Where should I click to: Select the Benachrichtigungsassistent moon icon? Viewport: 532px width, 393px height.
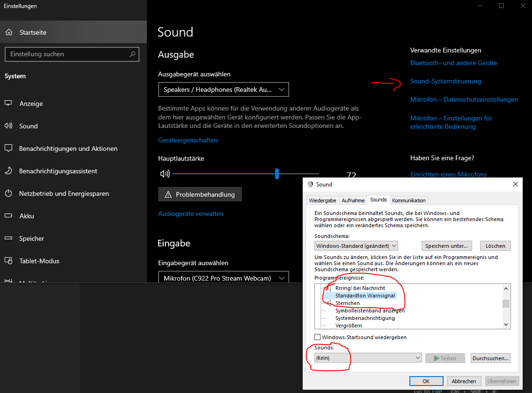(x=8, y=171)
